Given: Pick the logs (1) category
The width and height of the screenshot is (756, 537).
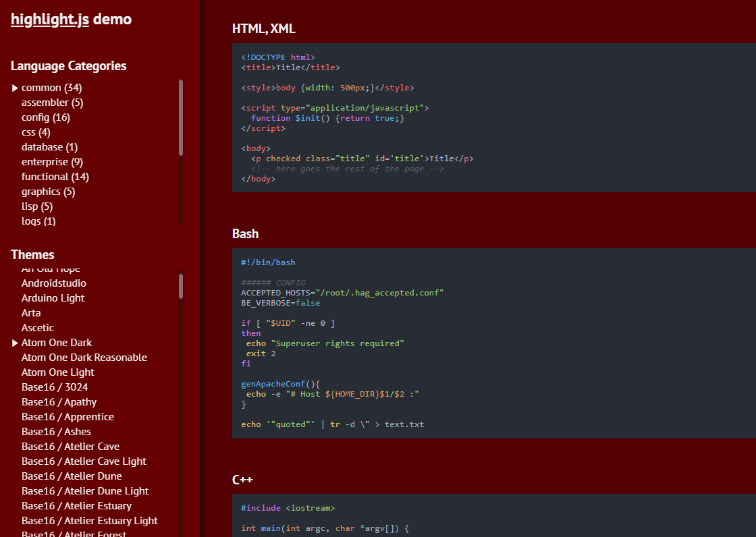Looking at the screenshot, I should coord(38,221).
